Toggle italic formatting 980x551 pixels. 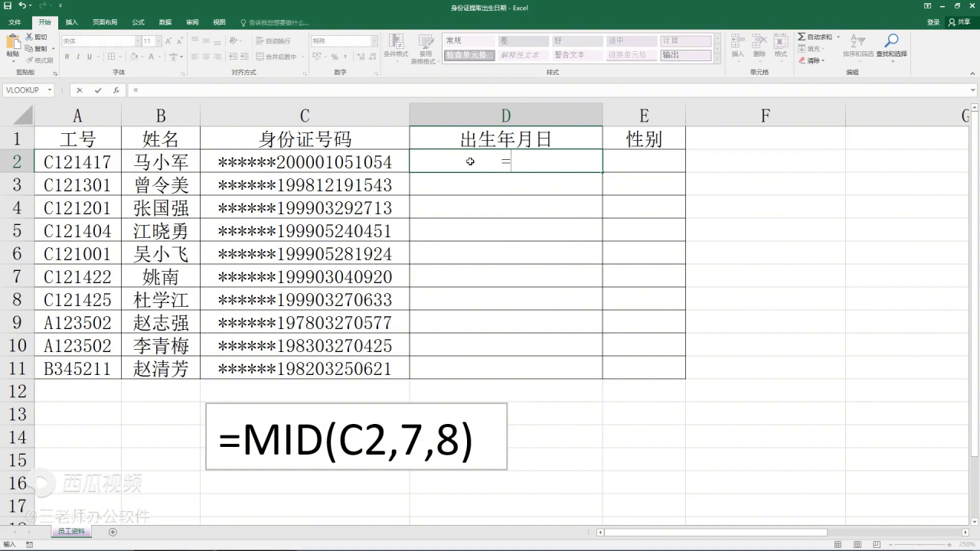(78, 57)
